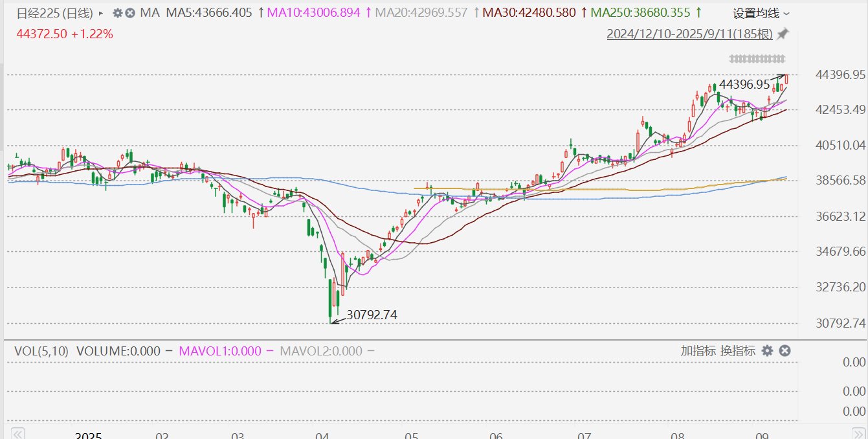Screen dimensions: 868x439
Task: Click the 38566.58 price axis label
Action: click(x=841, y=180)
